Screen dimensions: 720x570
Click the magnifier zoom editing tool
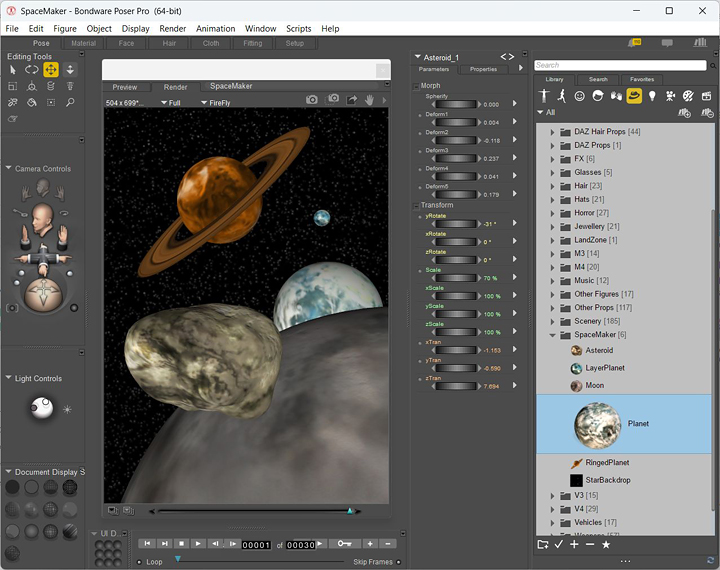69,102
